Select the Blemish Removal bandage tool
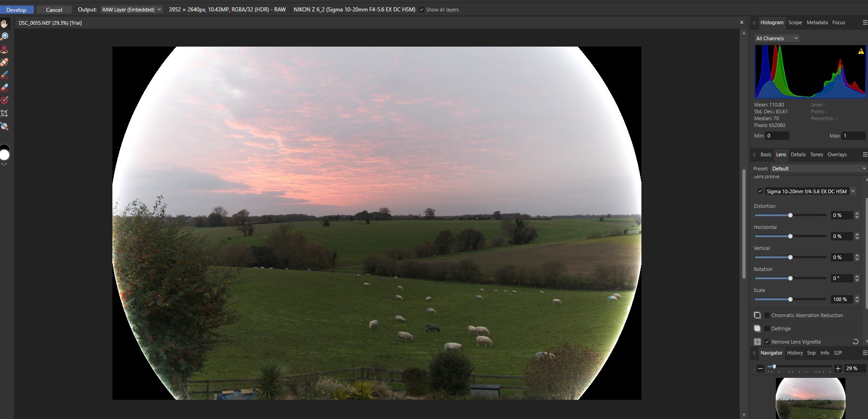This screenshot has width=868, height=419. [x=5, y=62]
